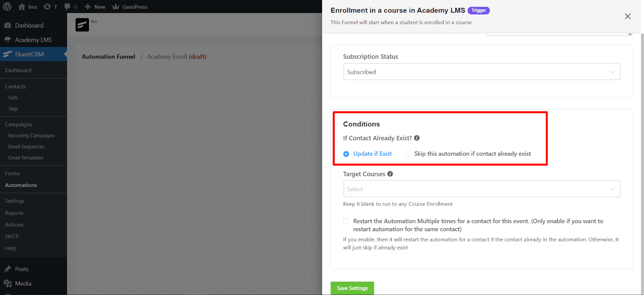Image resolution: width=644 pixels, height=295 pixels.
Task: Choose Skip this automation if contact already exist
Action: [x=407, y=154]
